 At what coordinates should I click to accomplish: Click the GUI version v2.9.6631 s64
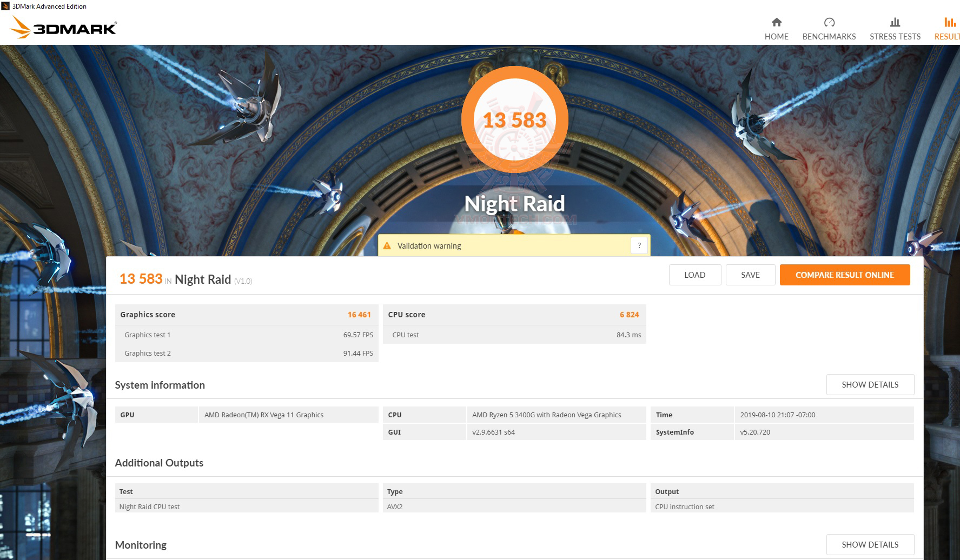tap(493, 432)
